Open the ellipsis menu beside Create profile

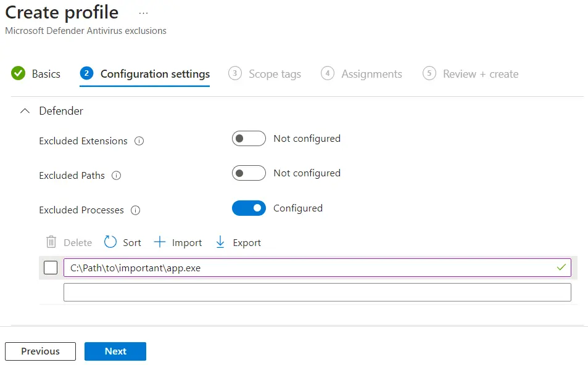(143, 13)
